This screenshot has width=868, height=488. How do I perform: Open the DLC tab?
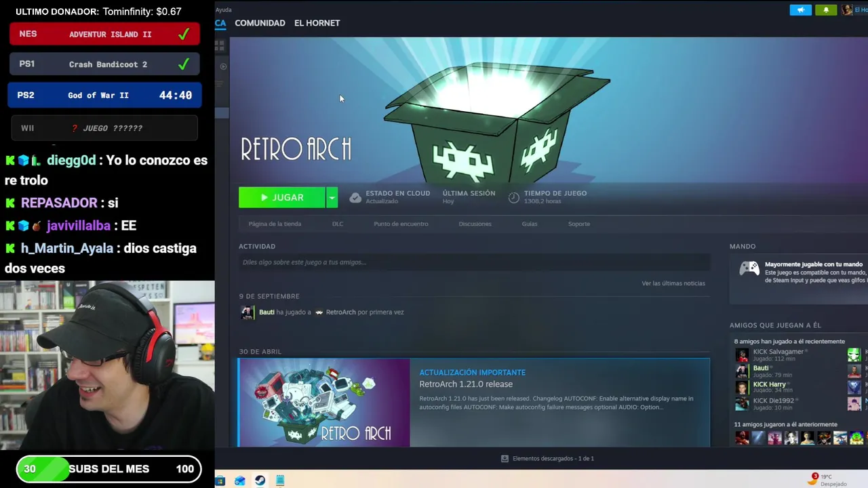point(338,224)
